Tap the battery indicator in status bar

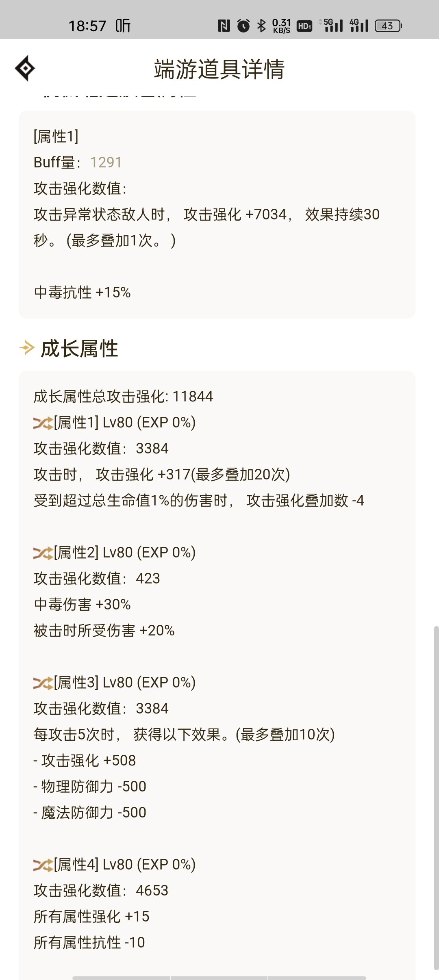click(x=388, y=26)
